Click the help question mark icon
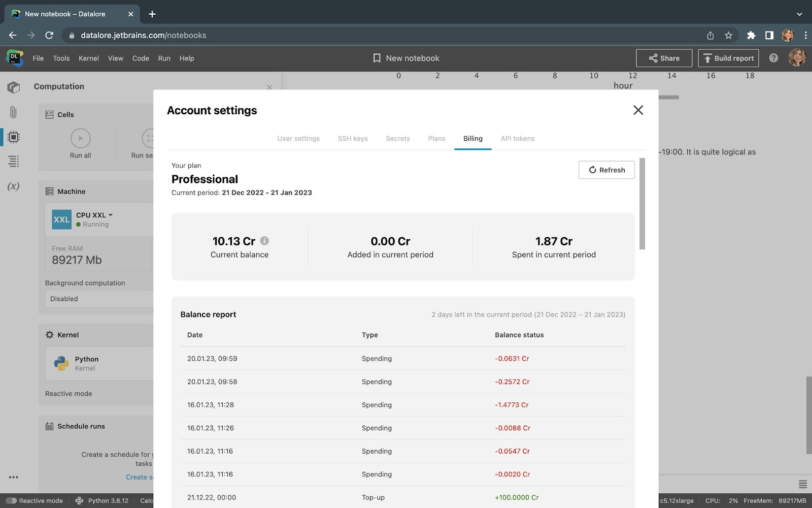 click(773, 58)
